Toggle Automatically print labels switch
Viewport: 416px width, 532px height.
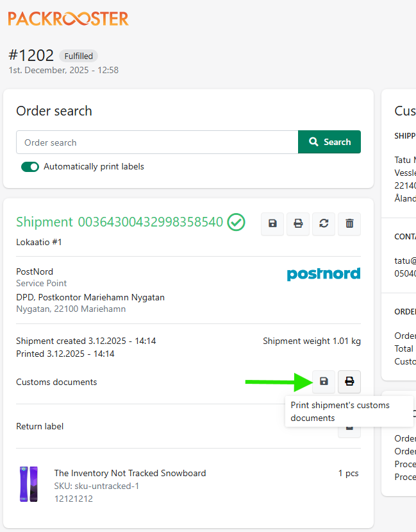click(30, 167)
